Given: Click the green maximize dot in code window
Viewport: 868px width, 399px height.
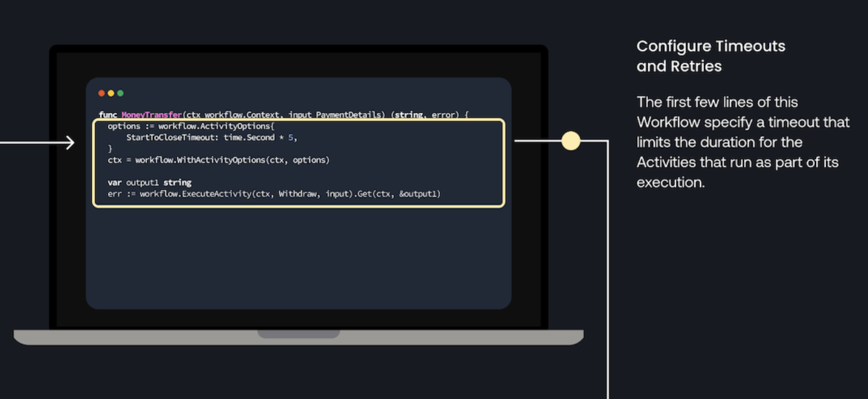Looking at the screenshot, I should (121, 93).
